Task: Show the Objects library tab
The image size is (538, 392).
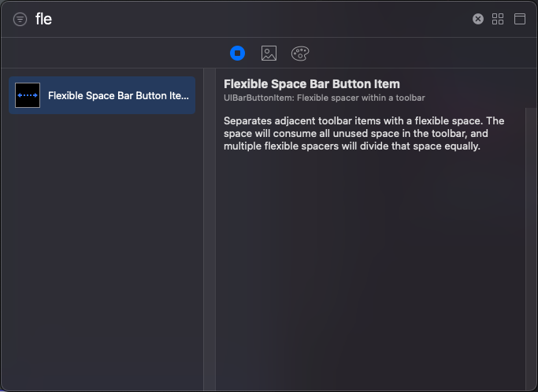Action: pyautogui.click(x=237, y=54)
